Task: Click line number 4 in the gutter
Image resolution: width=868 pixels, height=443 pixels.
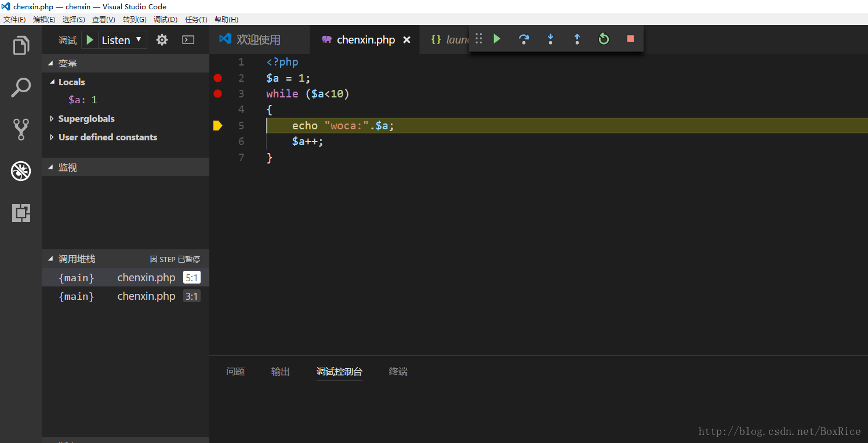Action: 242,110
